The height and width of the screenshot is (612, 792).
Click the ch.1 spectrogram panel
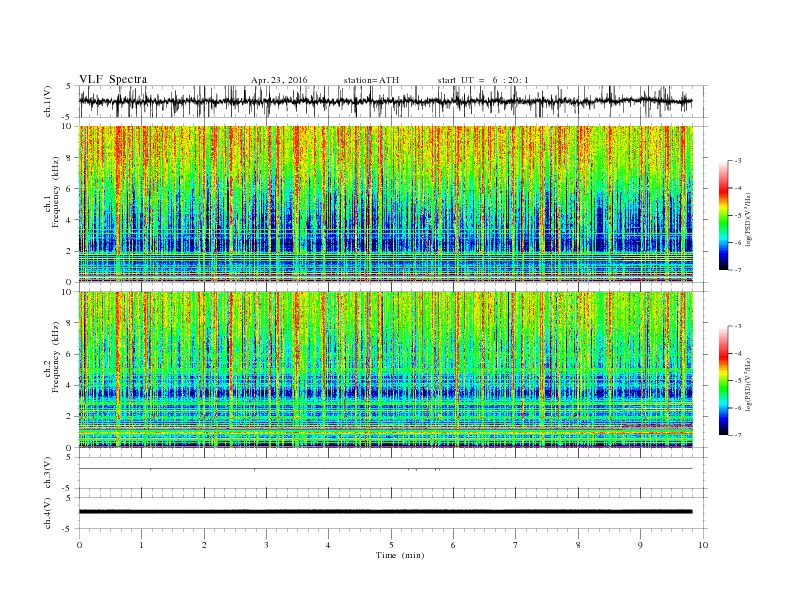(385, 203)
